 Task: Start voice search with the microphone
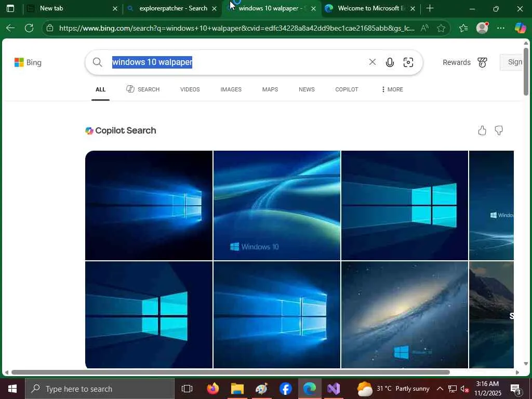(x=390, y=62)
